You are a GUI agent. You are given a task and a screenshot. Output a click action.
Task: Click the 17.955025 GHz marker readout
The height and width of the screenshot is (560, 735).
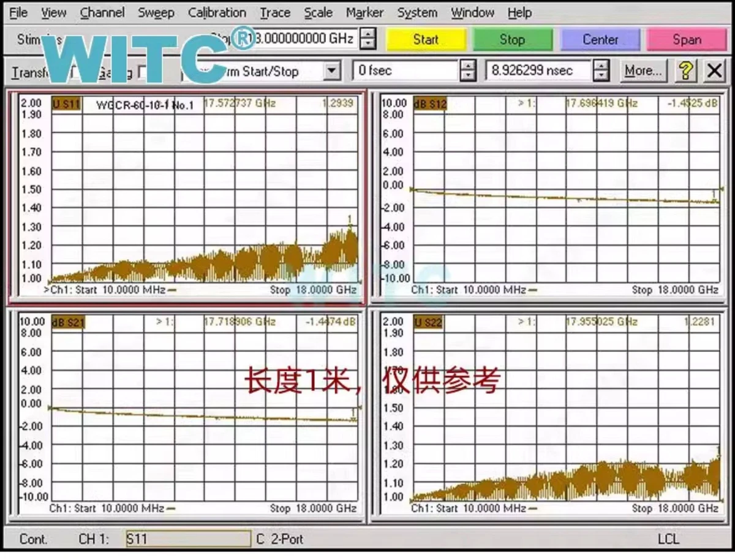pyautogui.click(x=601, y=322)
